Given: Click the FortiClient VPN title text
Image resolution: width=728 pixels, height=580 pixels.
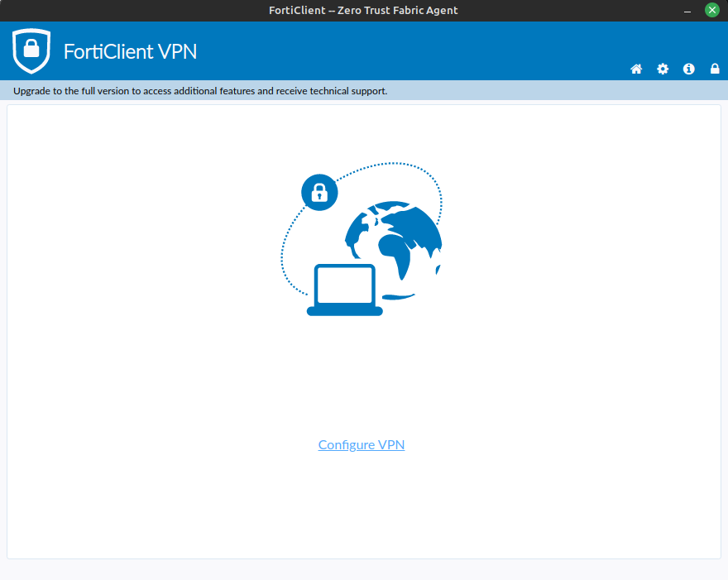Looking at the screenshot, I should pos(130,51).
